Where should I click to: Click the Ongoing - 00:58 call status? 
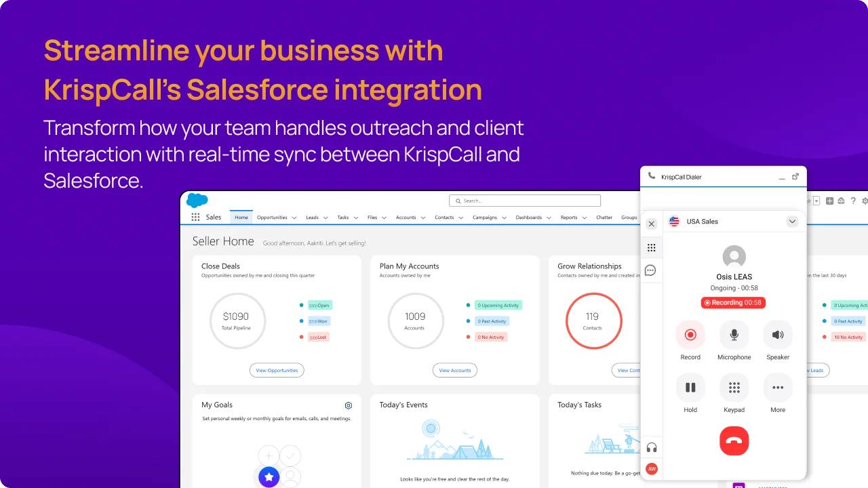tap(734, 288)
